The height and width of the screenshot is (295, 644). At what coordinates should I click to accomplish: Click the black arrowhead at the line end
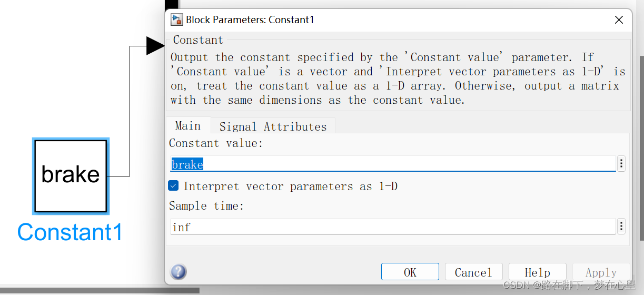click(x=155, y=46)
